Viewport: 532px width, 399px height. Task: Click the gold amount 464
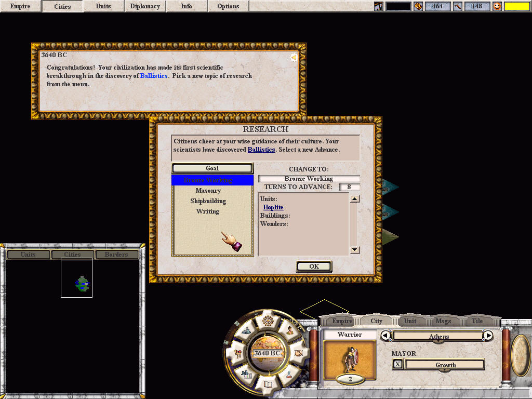437,6
